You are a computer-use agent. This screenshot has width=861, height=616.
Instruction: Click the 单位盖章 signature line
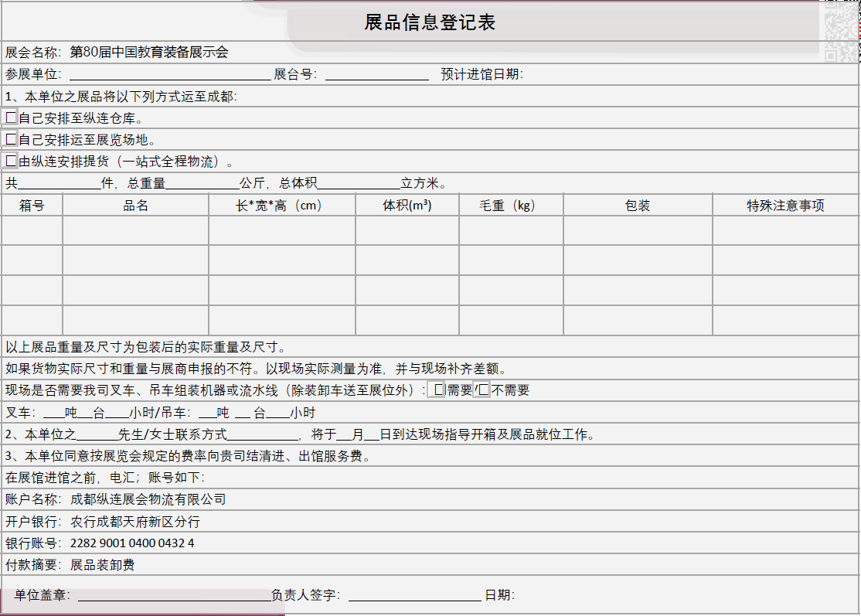pos(173,596)
